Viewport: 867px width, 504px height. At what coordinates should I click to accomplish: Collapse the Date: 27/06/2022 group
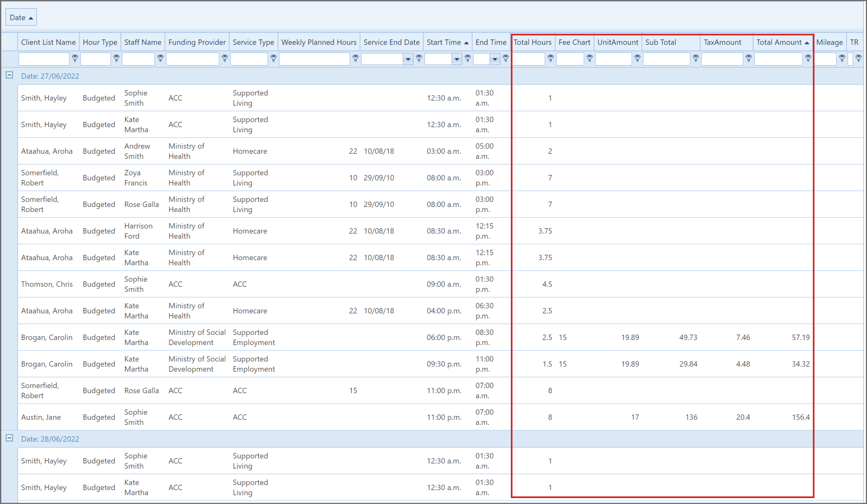pos(10,75)
